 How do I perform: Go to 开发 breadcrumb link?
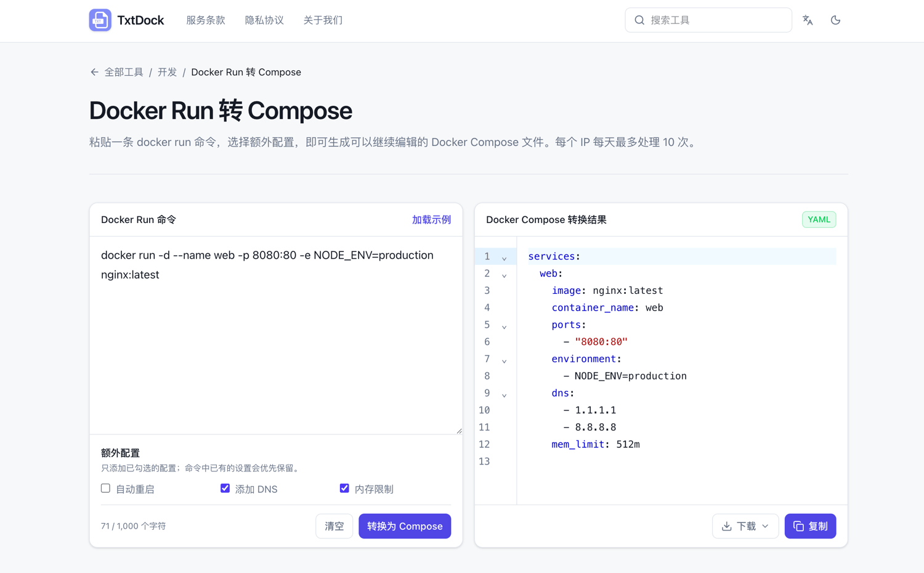[x=167, y=72]
